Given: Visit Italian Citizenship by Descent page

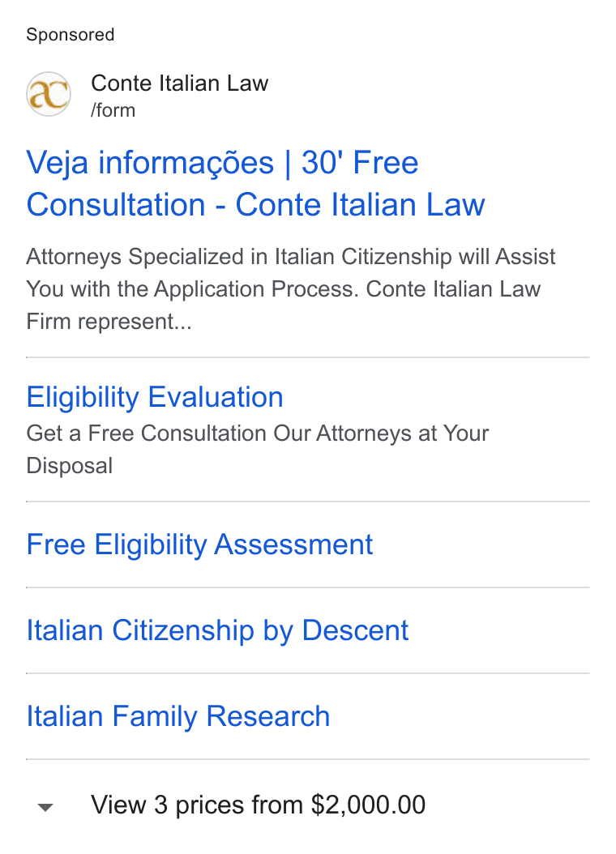Looking at the screenshot, I should point(217,630).
